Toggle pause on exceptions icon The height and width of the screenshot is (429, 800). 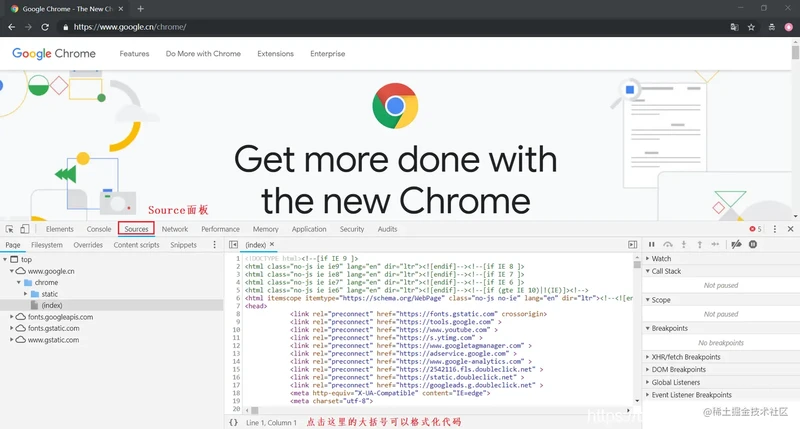tap(753, 244)
